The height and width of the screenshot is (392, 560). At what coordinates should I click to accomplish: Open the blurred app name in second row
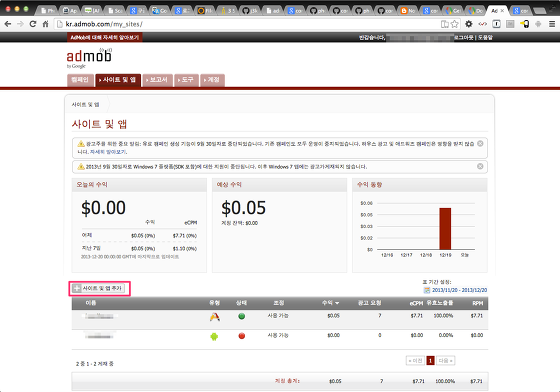point(99,335)
